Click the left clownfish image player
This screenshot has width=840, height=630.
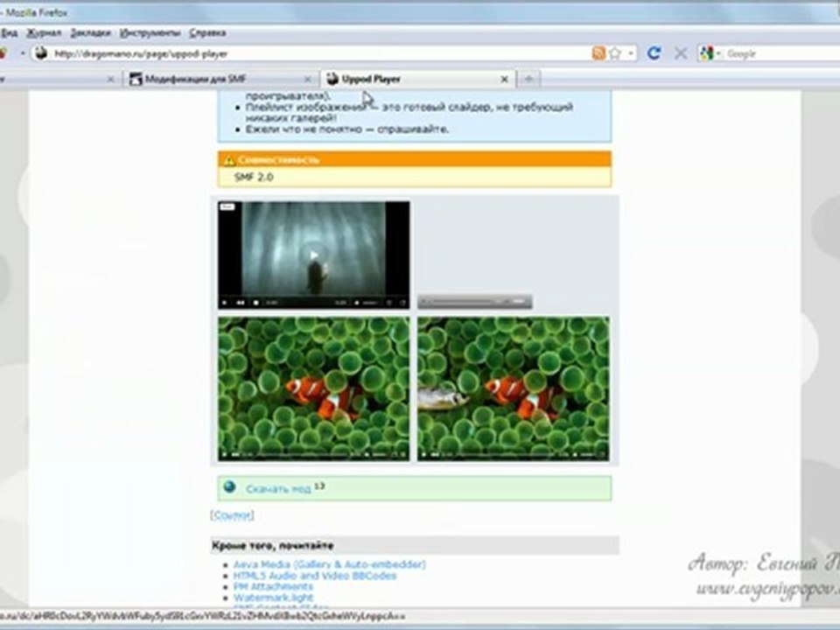314,388
